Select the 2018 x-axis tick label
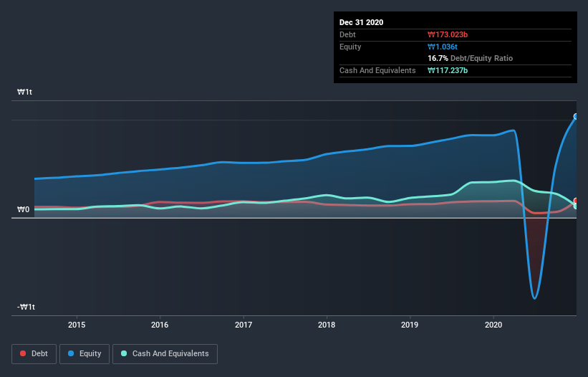This screenshot has width=588, height=377. [x=327, y=324]
